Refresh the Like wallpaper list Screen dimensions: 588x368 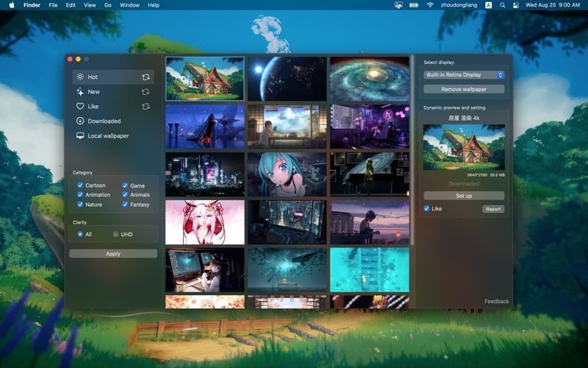click(x=146, y=106)
